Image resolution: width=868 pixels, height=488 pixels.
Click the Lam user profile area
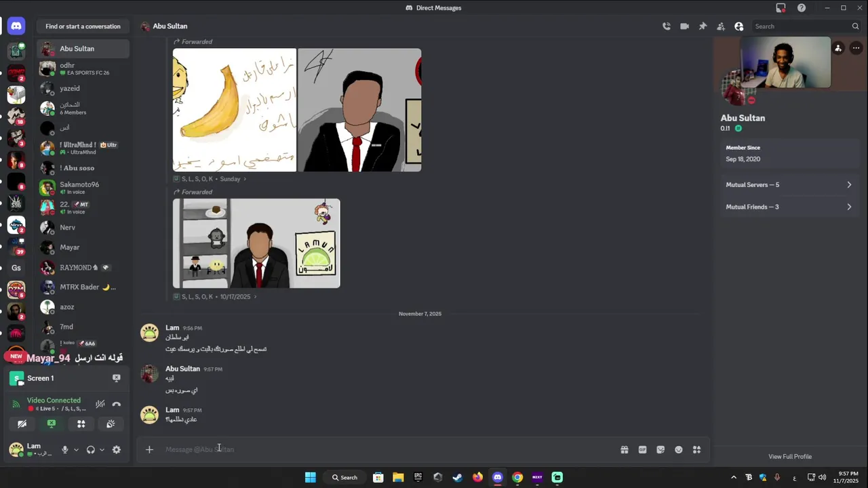point(31,449)
